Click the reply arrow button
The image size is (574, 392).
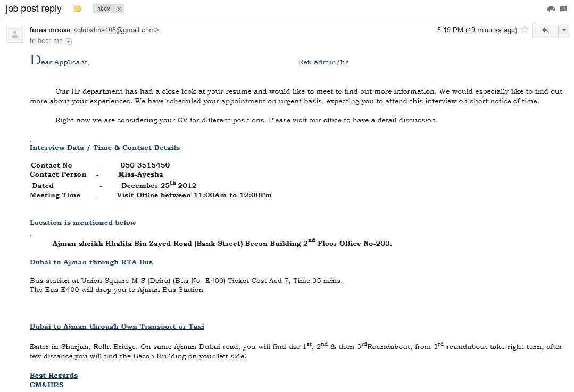[x=545, y=30]
